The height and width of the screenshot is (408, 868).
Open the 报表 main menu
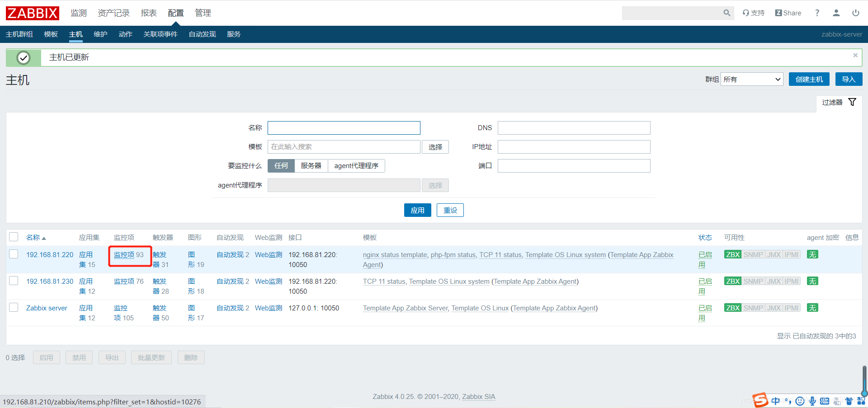[x=149, y=13]
